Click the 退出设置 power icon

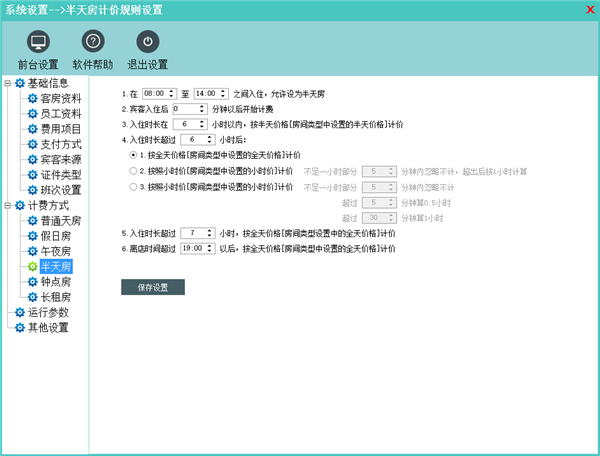coord(147,42)
